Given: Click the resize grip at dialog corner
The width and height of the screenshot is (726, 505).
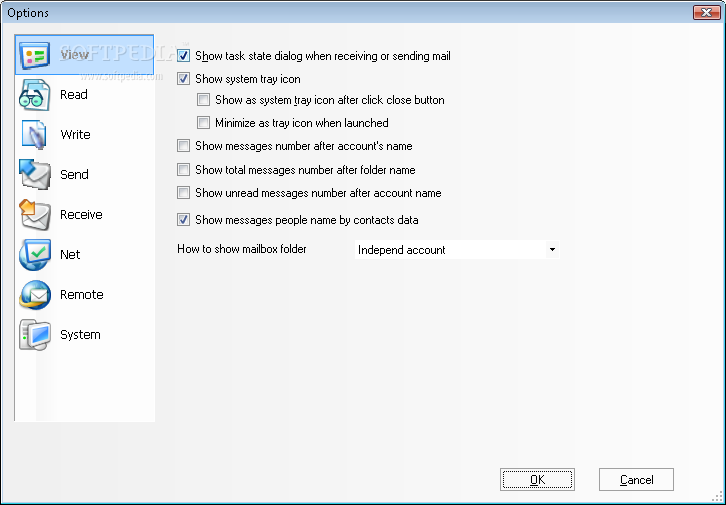Looking at the screenshot, I should 717,498.
